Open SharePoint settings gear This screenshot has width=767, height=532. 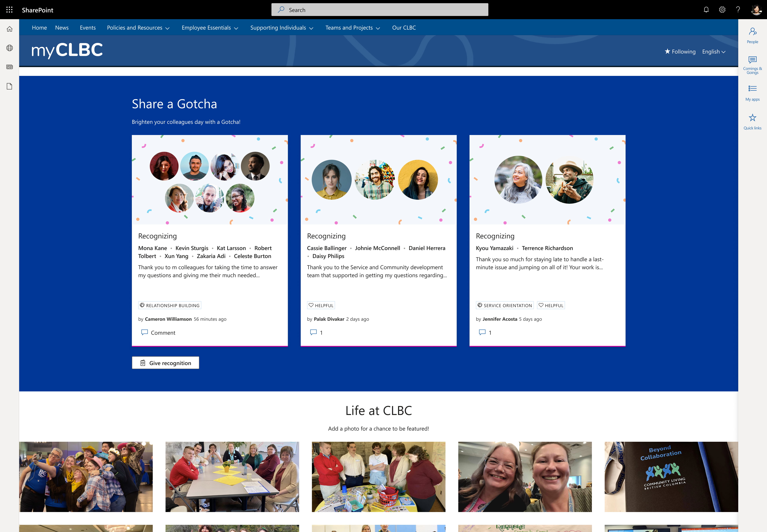click(722, 10)
